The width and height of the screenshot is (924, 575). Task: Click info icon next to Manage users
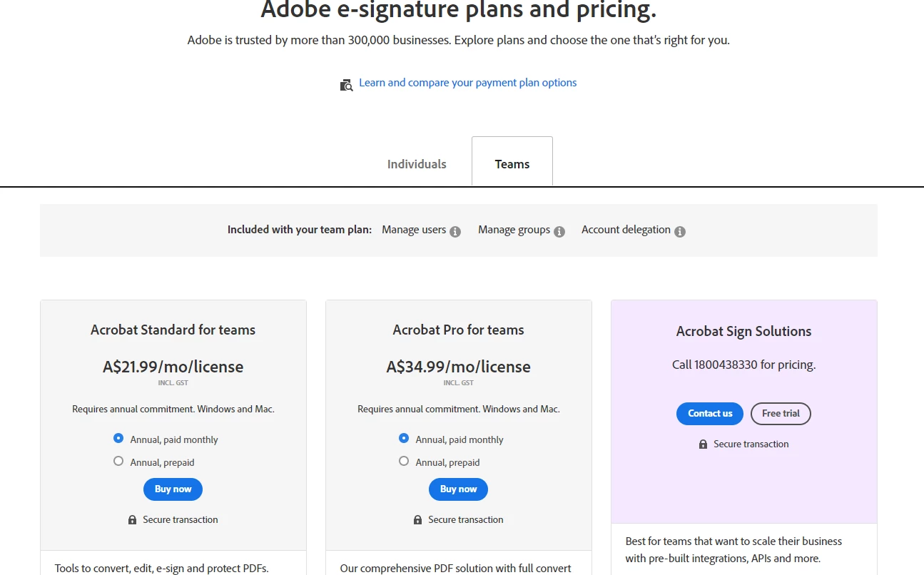(x=455, y=232)
